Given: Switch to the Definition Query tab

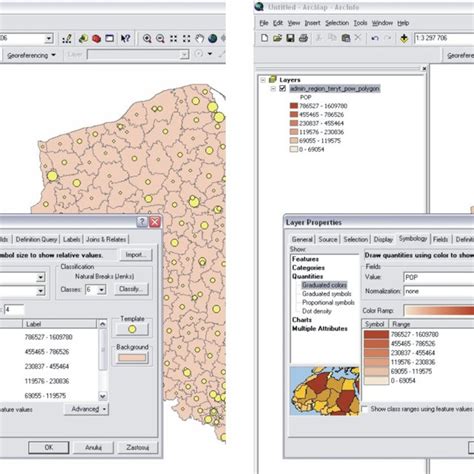Looking at the screenshot, I should click(36, 239).
